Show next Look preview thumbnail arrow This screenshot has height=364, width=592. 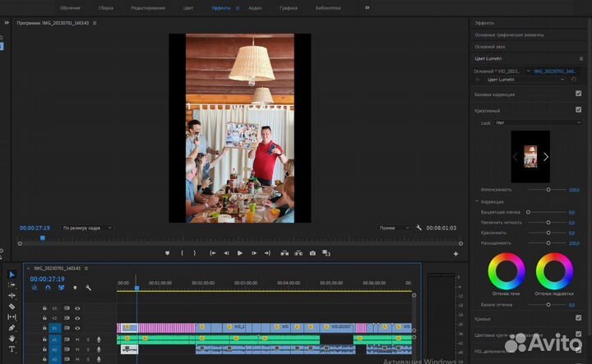546,156
